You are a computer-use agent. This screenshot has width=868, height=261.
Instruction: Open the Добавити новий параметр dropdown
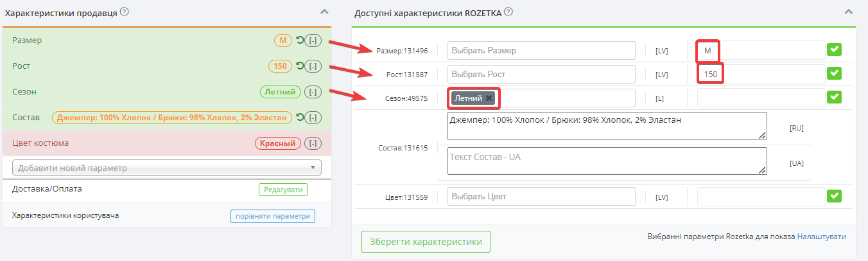point(167,168)
